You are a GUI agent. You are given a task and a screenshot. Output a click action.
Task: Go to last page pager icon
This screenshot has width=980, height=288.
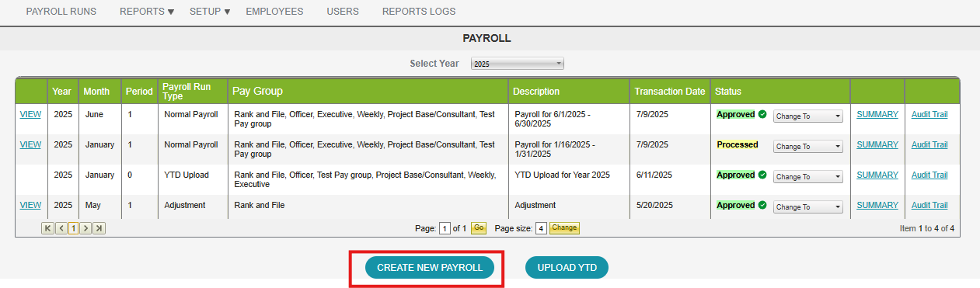click(x=99, y=228)
